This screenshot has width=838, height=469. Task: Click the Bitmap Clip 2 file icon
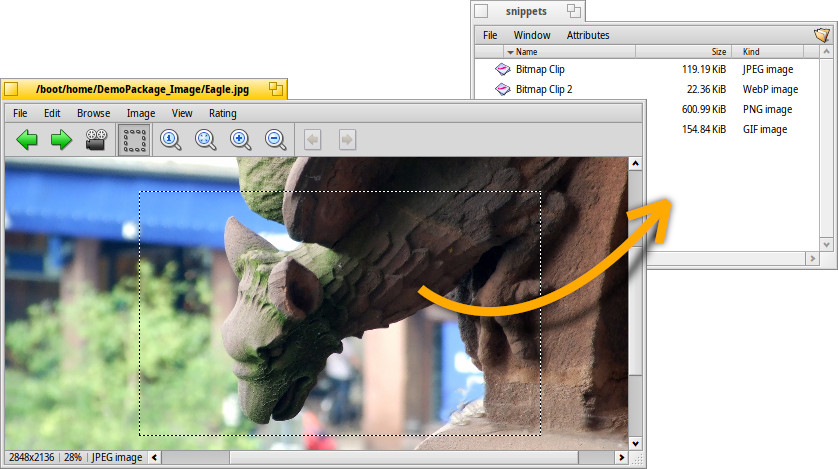click(x=502, y=90)
